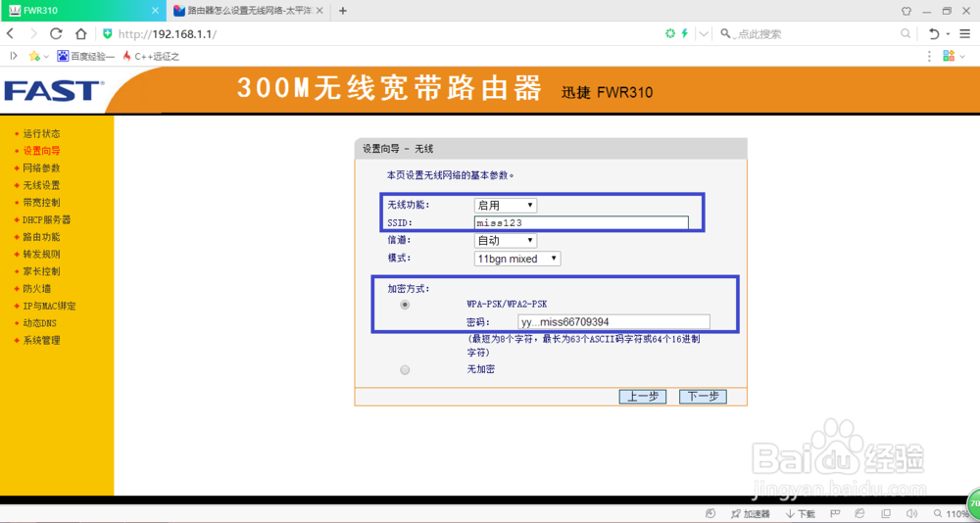This screenshot has height=523, width=980.
Task: Open 设置向导 in the sidebar menu
Action: click(42, 151)
